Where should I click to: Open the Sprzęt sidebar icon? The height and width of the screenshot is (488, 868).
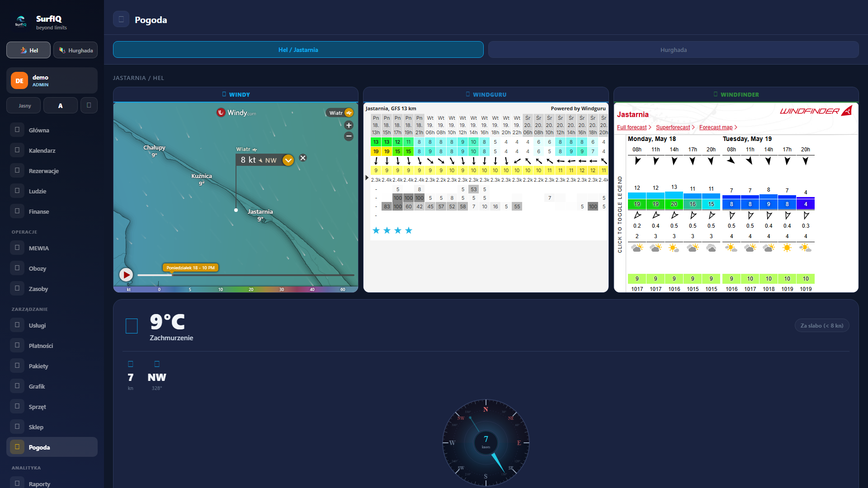(x=17, y=406)
